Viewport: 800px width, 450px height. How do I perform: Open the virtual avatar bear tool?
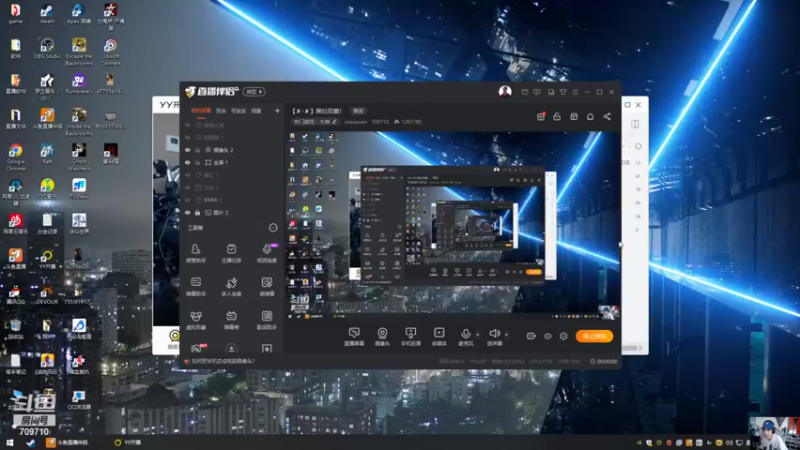pyautogui.click(x=196, y=320)
